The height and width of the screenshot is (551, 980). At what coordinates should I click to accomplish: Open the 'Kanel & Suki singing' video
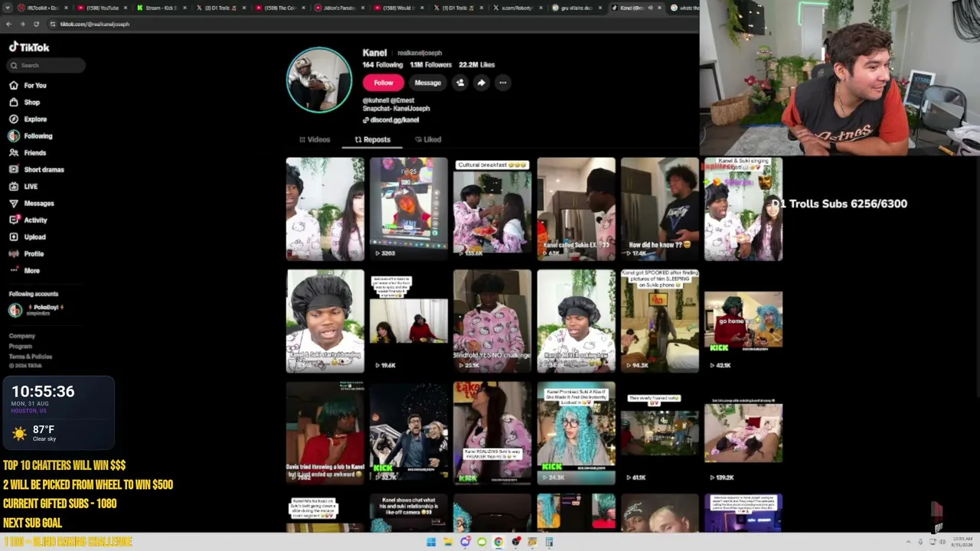coord(743,209)
